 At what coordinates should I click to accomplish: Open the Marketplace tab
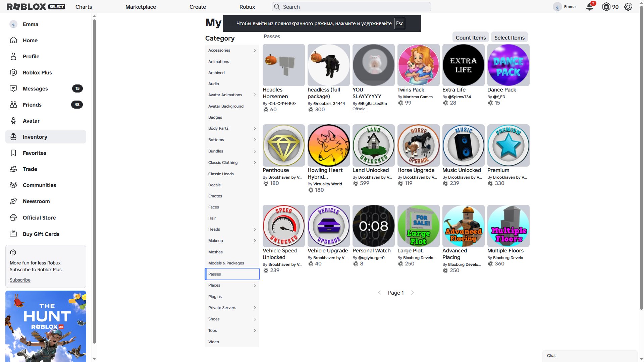pos(141,7)
